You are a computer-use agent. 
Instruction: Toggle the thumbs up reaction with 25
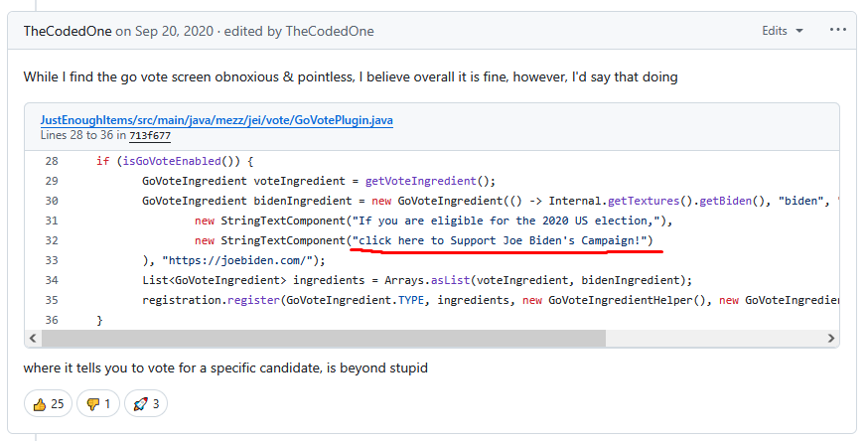click(48, 404)
